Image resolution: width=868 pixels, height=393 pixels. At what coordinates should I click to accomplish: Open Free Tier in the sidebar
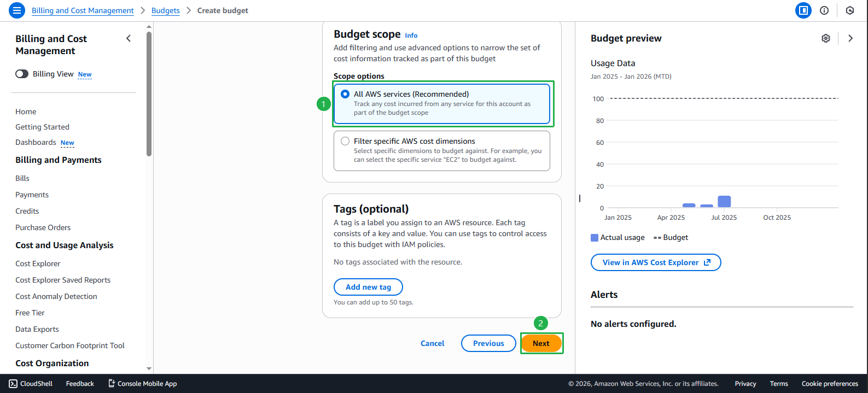pos(30,313)
